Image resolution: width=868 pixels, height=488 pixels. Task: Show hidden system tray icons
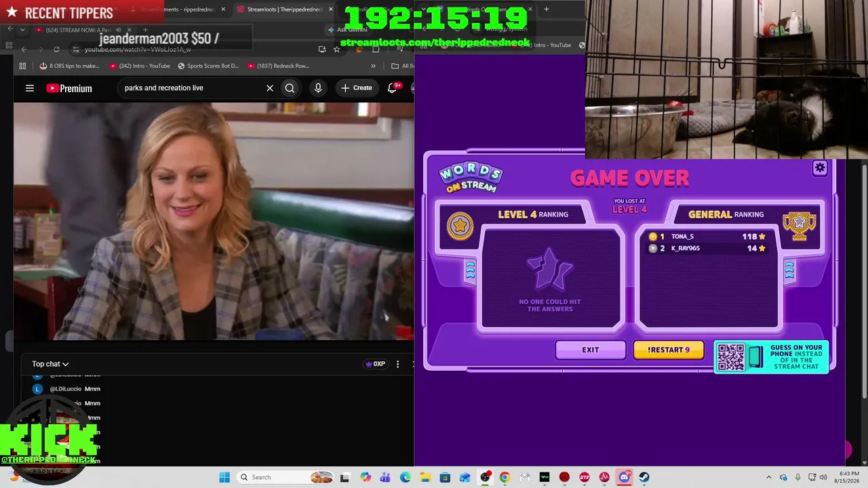tap(768, 477)
